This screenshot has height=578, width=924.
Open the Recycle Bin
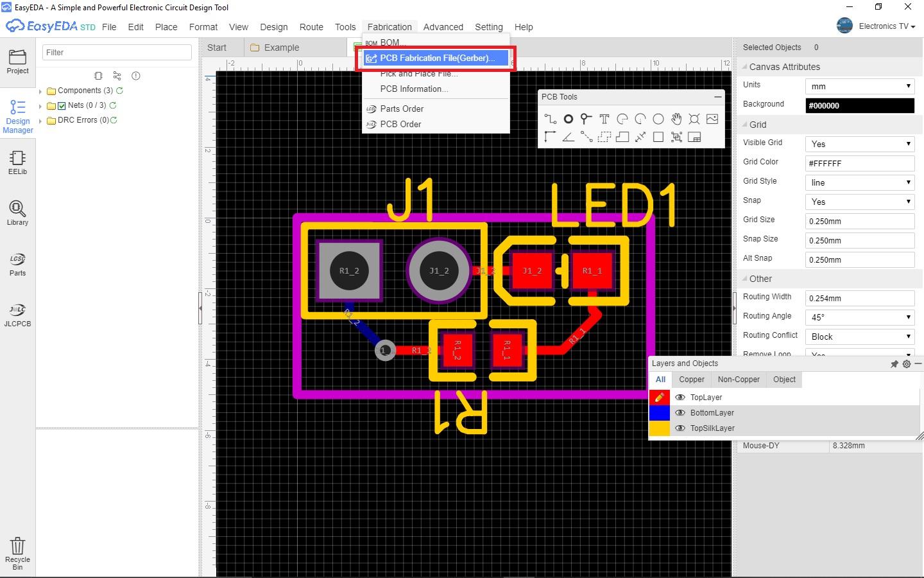pos(17,554)
